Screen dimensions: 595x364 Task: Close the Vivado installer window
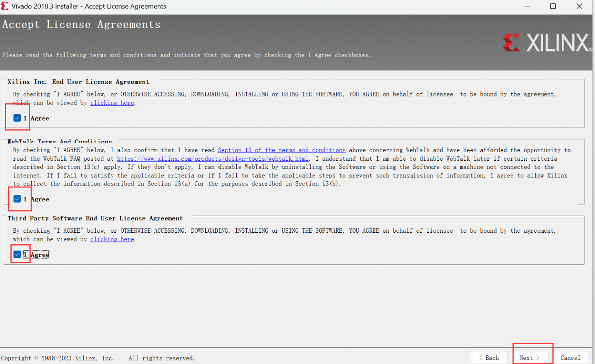579,6
